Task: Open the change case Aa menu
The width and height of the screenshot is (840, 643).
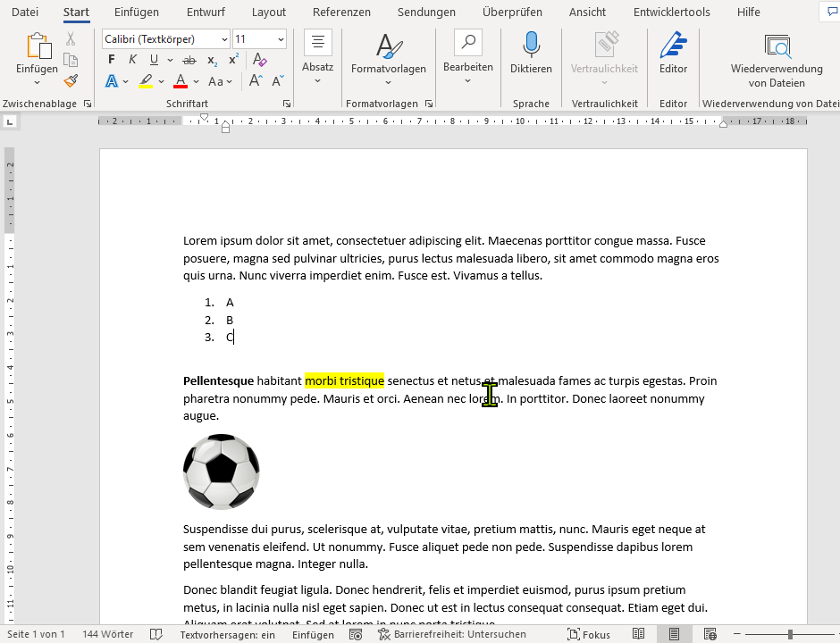Action: point(220,81)
